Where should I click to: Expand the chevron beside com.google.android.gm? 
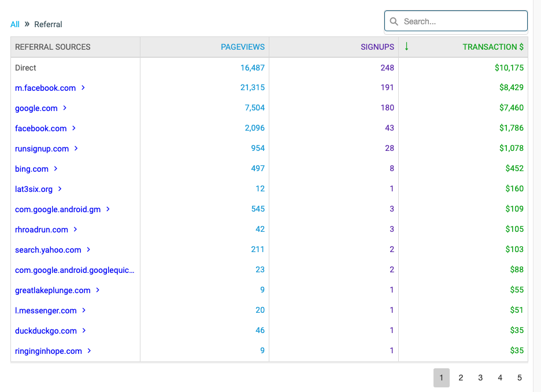tap(108, 209)
